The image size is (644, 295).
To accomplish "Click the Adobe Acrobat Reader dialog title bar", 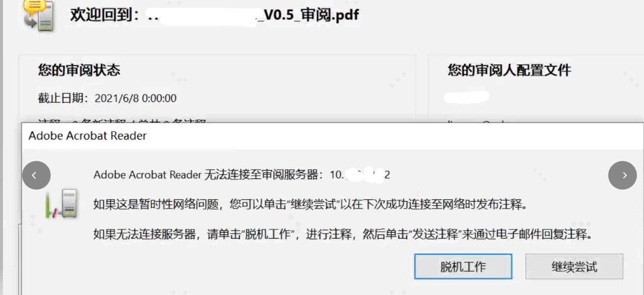I will (332, 136).
